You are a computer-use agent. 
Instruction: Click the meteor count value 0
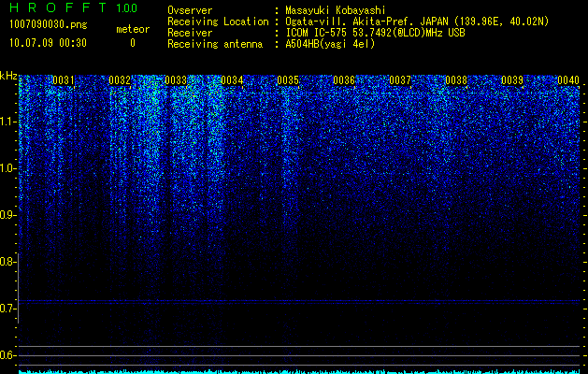133,43
